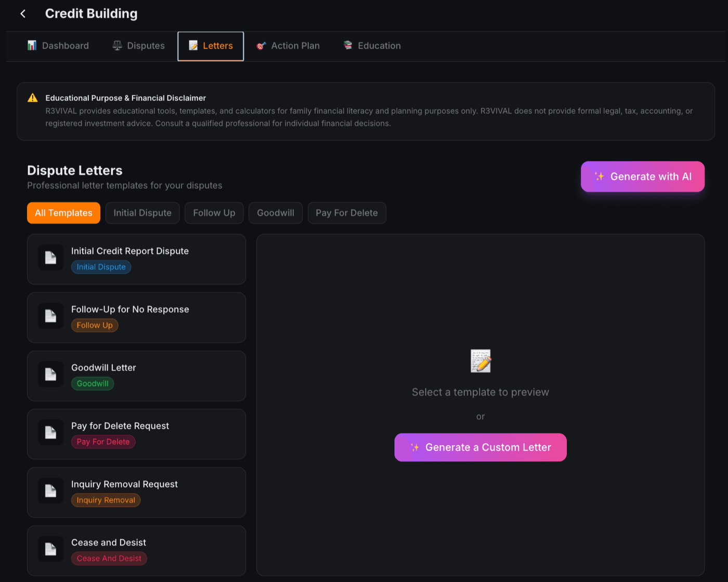Go to the Education tab

tap(372, 46)
